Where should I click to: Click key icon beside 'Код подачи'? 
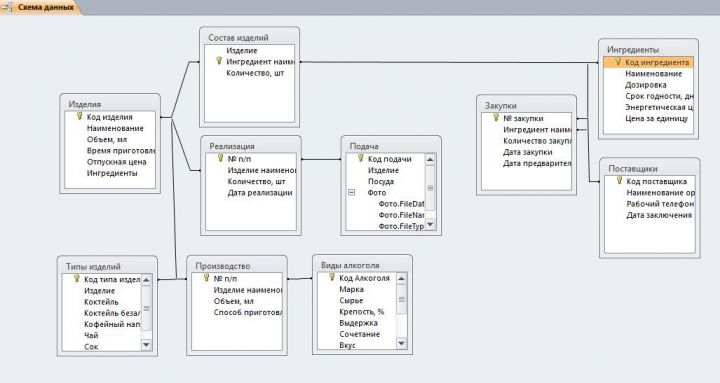360,158
